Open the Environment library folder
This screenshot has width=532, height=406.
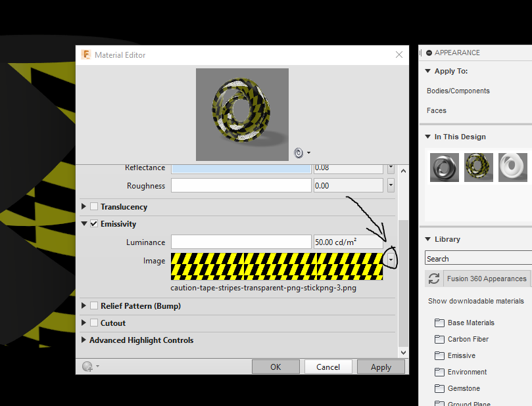(x=439, y=372)
